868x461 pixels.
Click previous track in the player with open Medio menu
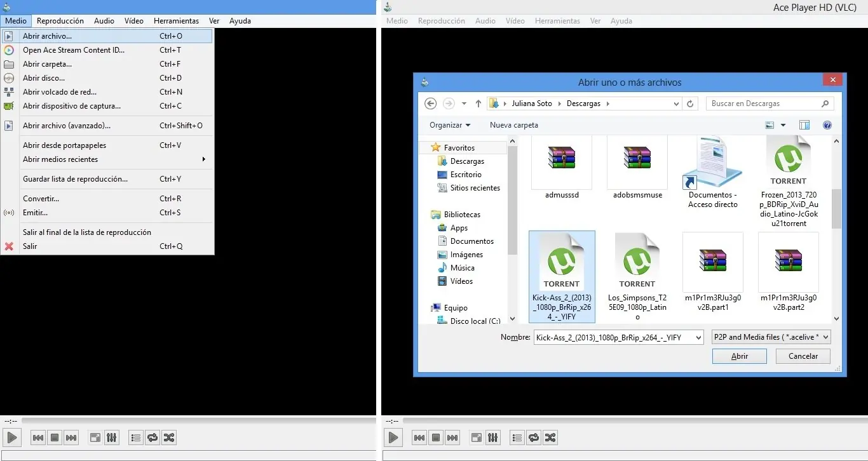click(38, 438)
